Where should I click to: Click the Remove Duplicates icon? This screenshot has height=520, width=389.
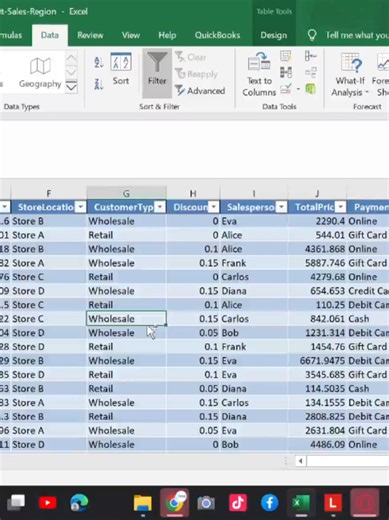click(x=286, y=72)
